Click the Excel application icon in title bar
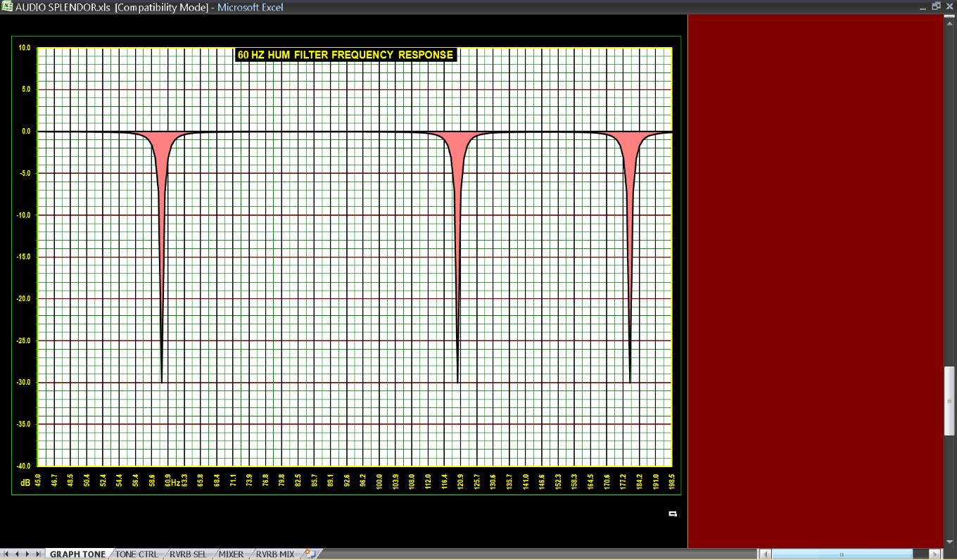Viewport: 957px width, 560px height. [x=6, y=7]
